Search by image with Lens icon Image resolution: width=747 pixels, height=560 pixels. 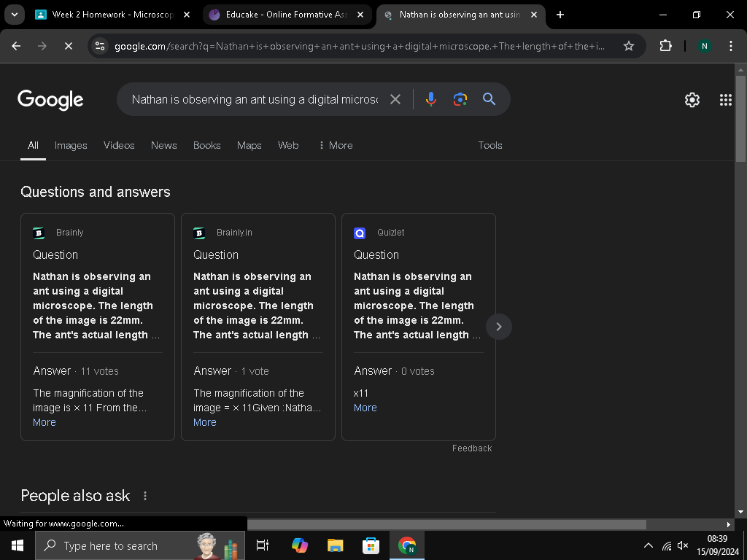460,99
